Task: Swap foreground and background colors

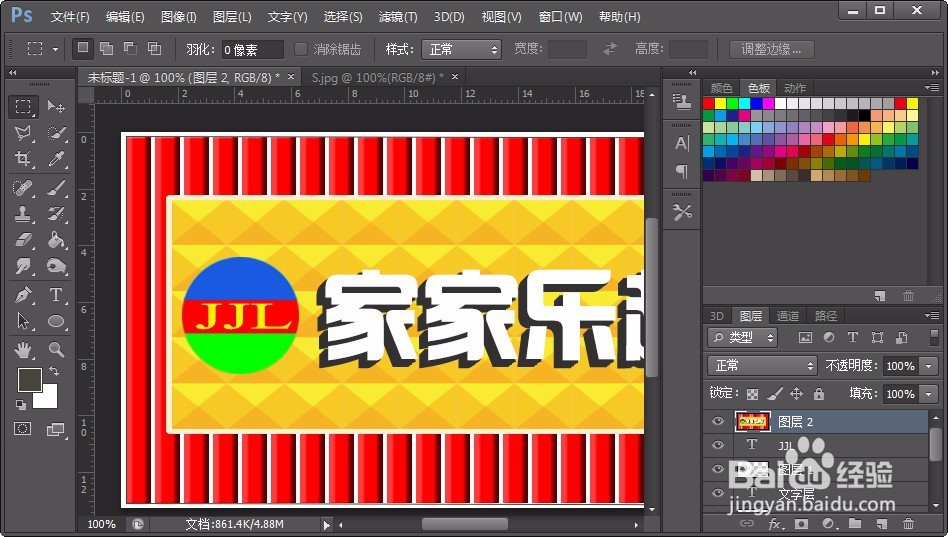Action: (53, 371)
